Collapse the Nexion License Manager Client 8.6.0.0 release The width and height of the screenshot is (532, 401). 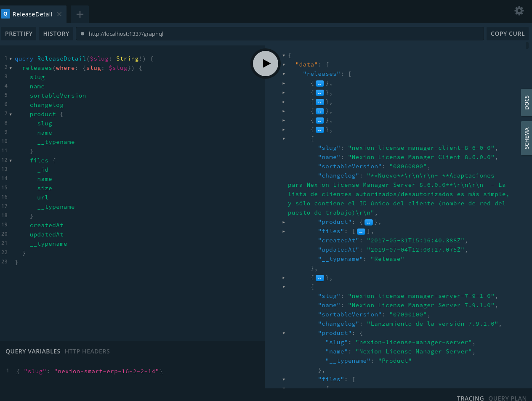click(x=284, y=138)
